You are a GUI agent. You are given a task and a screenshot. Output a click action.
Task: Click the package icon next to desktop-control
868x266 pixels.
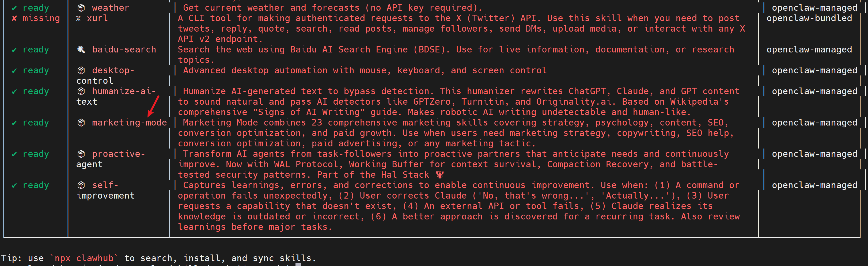[81, 70]
